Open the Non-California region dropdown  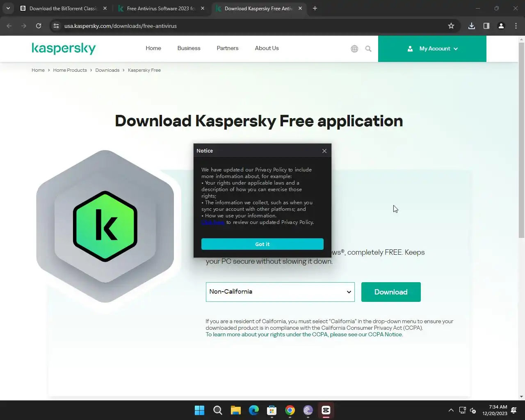(280, 292)
